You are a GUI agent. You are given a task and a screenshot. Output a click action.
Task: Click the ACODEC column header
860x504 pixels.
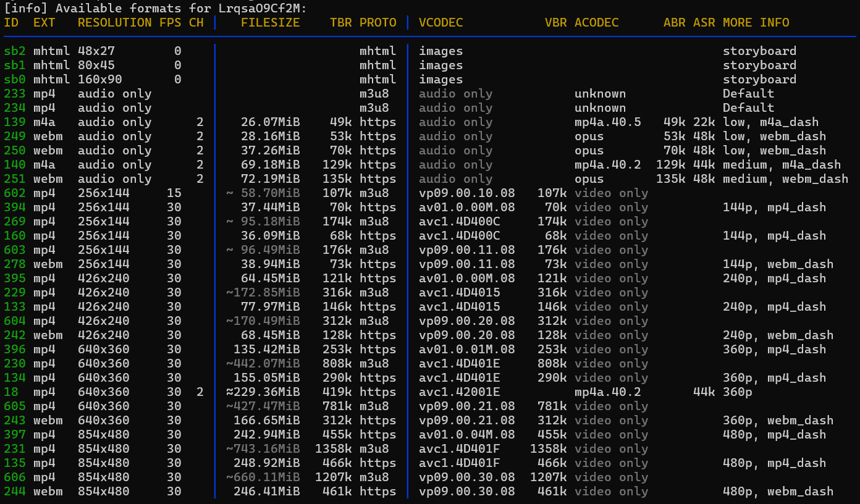(x=596, y=23)
